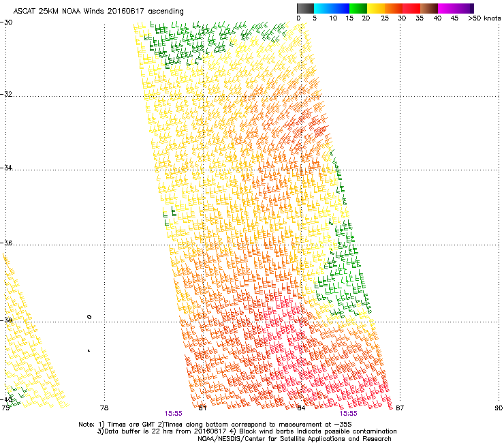Click the '-30' latitude axis label
The height and width of the screenshot is (443, 504).
(6, 22)
